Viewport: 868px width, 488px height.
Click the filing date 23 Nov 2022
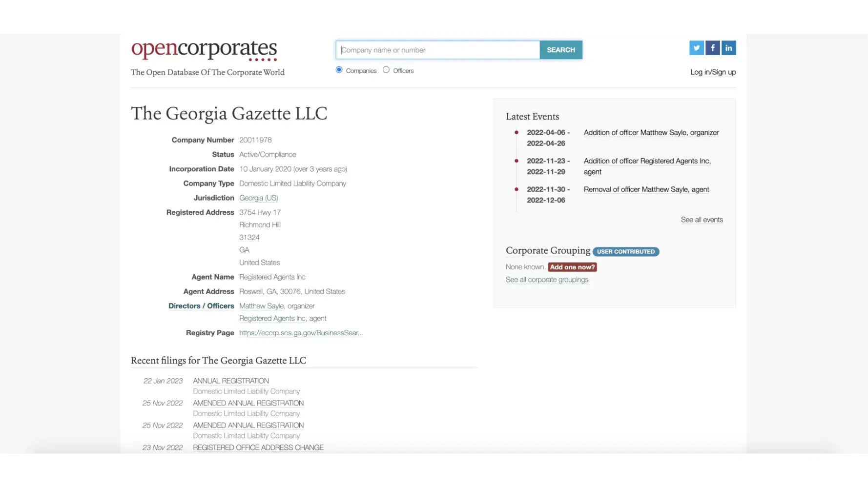coord(163,447)
